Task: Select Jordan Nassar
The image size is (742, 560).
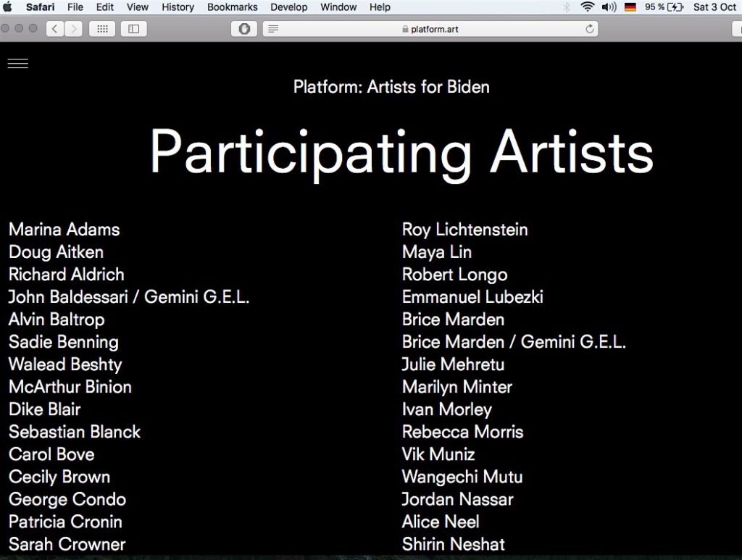Action: pyautogui.click(x=458, y=499)
